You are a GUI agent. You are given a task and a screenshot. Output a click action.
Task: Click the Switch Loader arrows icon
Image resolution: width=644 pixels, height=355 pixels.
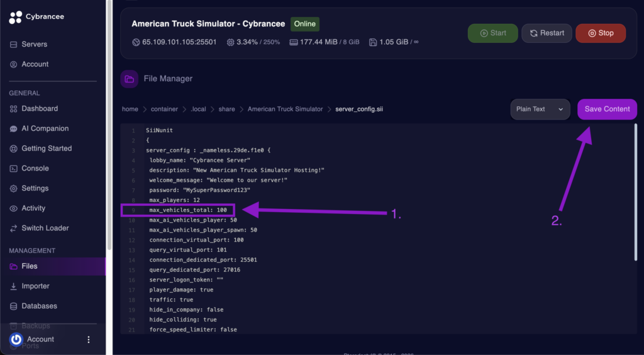[x=14, y=228]
